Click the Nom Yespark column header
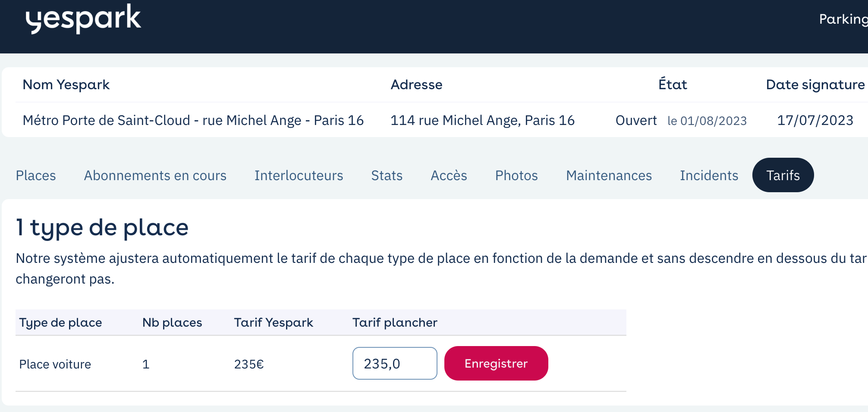This screenshot has height=412, width=868. (x=66, y=85)
